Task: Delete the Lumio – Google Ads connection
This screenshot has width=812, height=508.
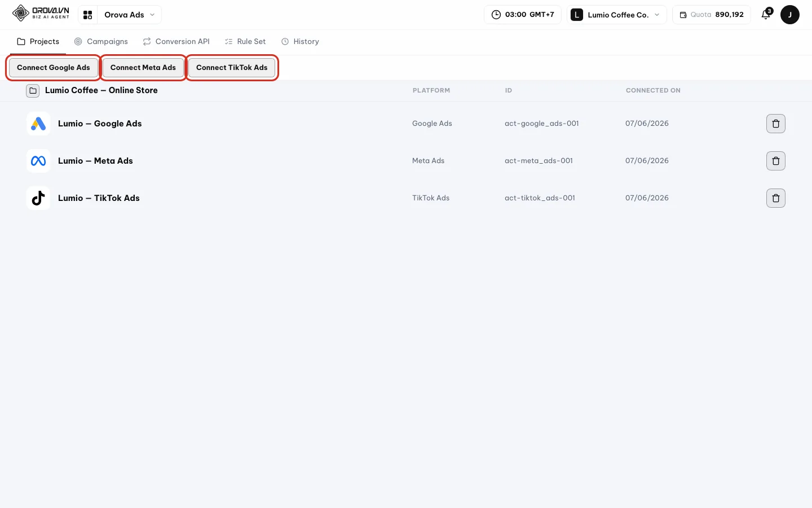Action: point(775,124)
